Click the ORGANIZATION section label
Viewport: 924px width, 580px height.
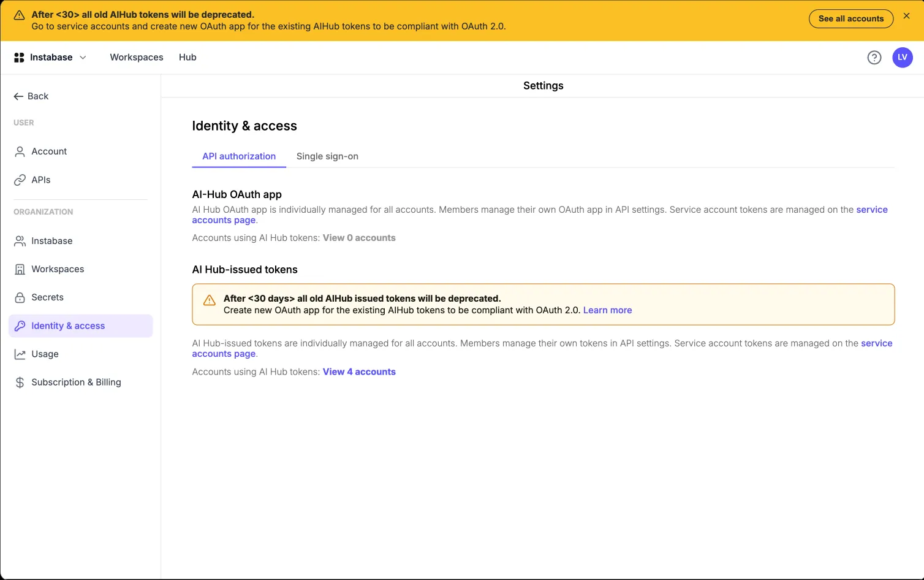point(44,212)
